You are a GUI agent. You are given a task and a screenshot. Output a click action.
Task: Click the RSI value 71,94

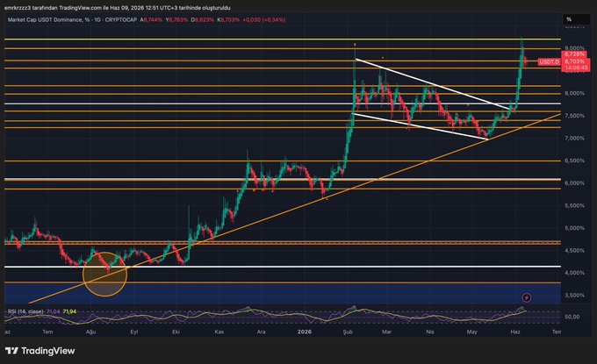point(69,311)
